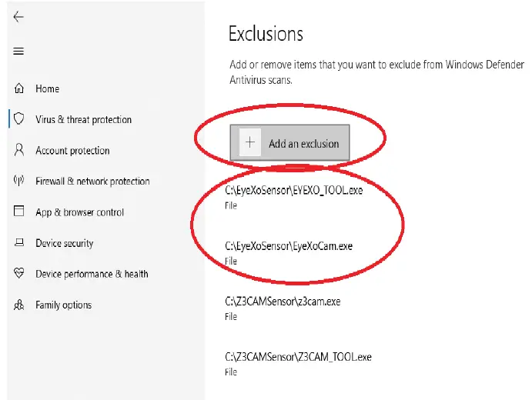The image size is (532, 400).
Task: Select Device security menu item
Action: (64, 244)
